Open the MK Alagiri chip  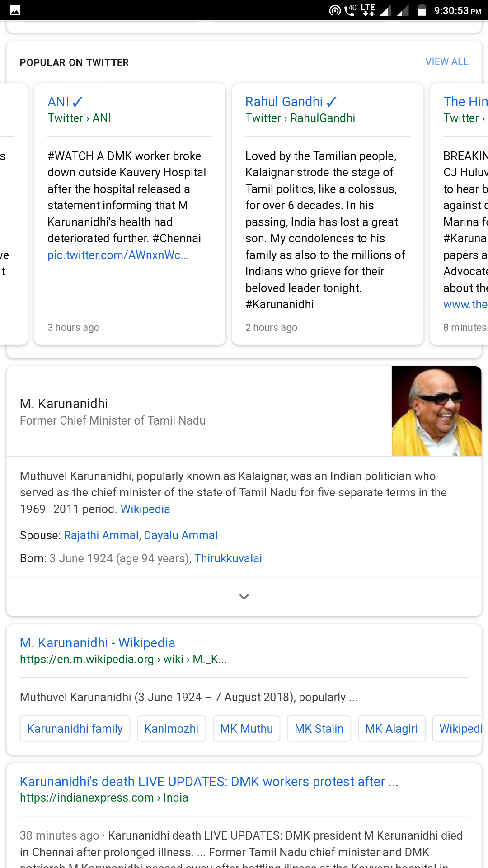click(391, 729)
